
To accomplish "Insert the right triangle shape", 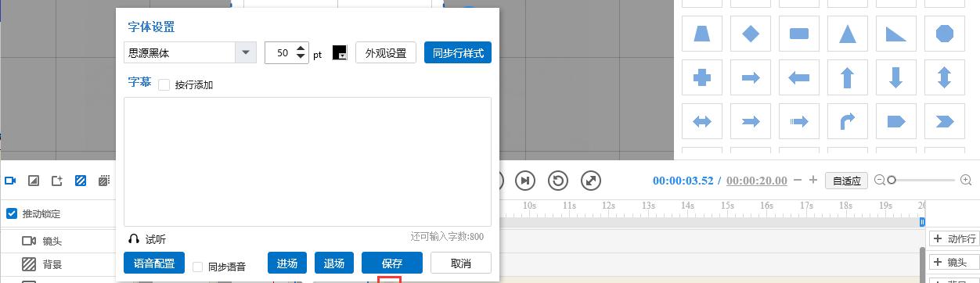I will pyautogui.click(x=896, y=34).
